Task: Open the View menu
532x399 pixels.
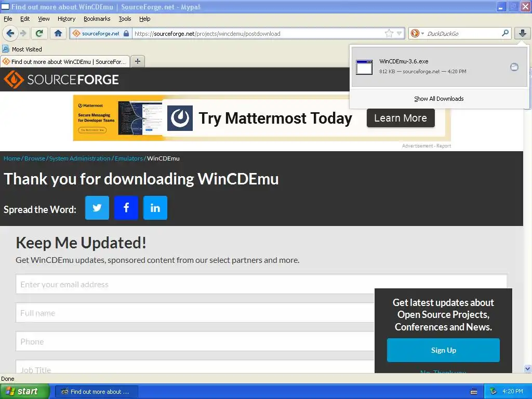Action: [44, 19]
